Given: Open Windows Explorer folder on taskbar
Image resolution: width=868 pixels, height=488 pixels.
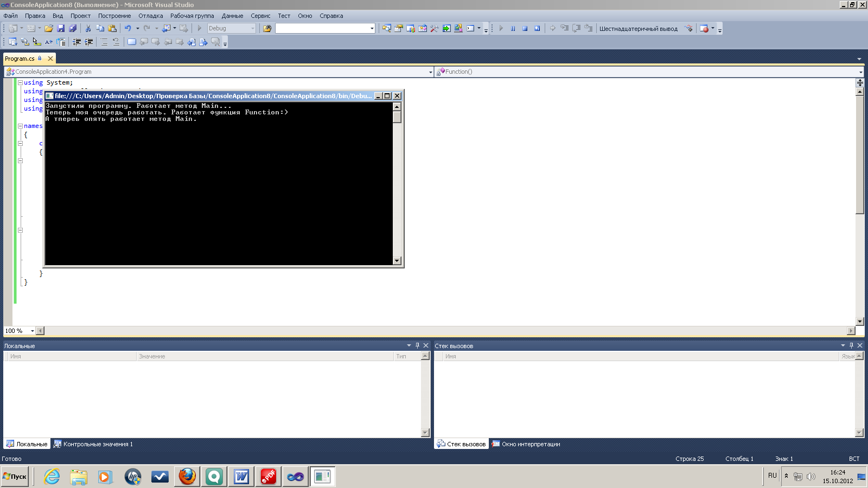Looking at the screenshot, I should [x=79, y=477].
